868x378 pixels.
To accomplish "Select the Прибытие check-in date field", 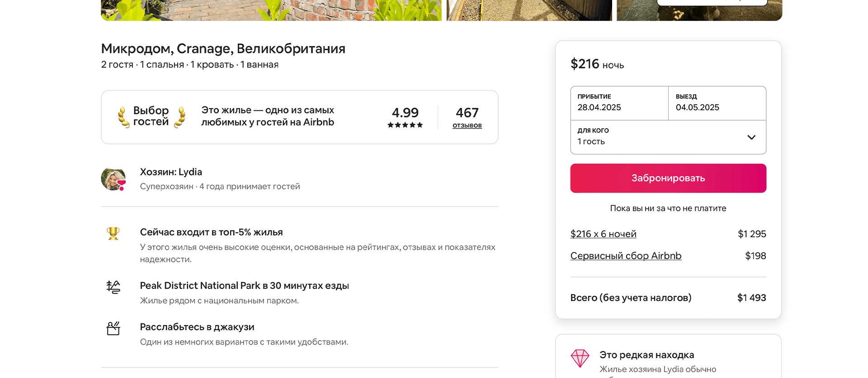I will 619,103.
